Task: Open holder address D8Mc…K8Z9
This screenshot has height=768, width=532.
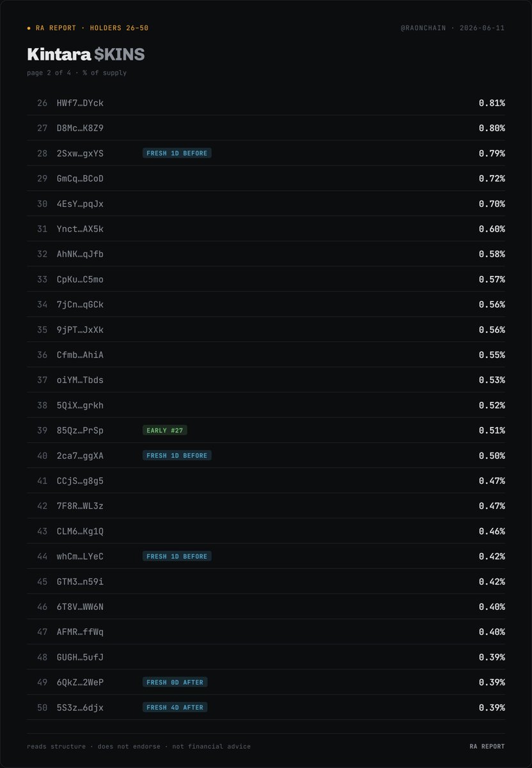Action: (80, 128)
